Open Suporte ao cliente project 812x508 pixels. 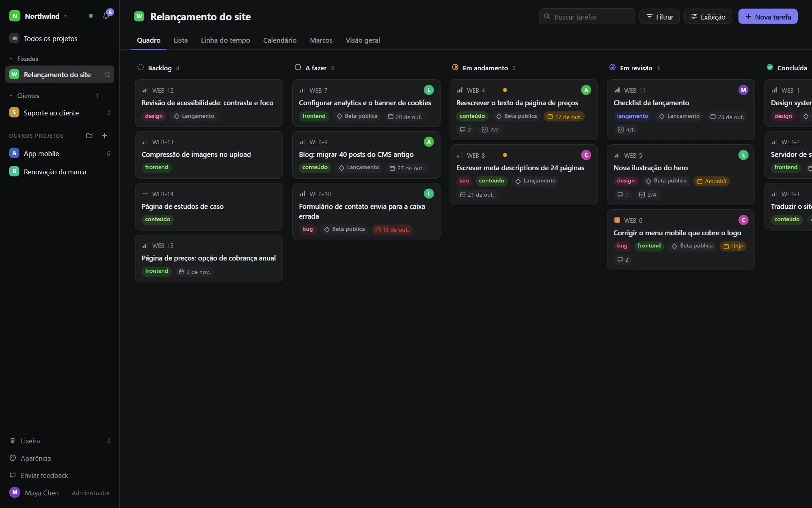pos(60,113)
